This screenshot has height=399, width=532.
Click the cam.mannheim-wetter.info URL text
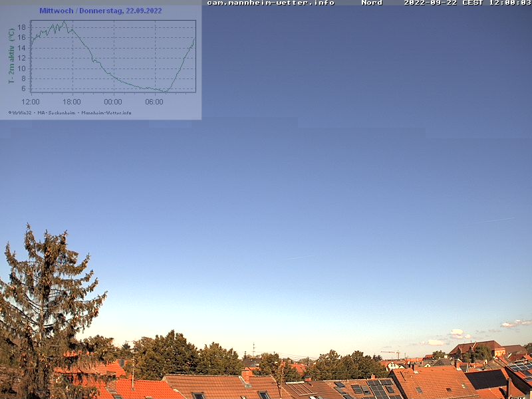270,3
